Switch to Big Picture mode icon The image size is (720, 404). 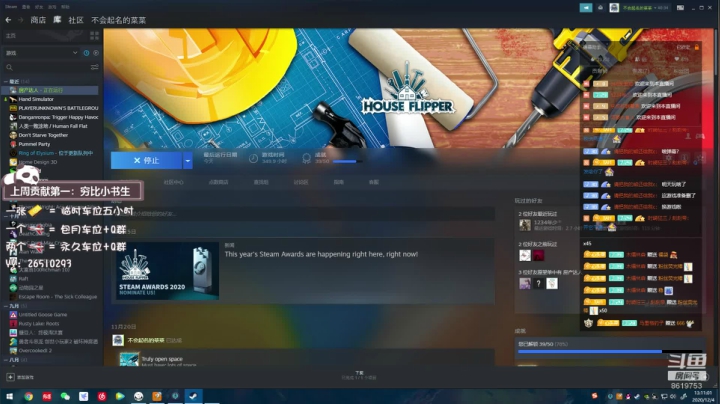(x=680, y=7)
